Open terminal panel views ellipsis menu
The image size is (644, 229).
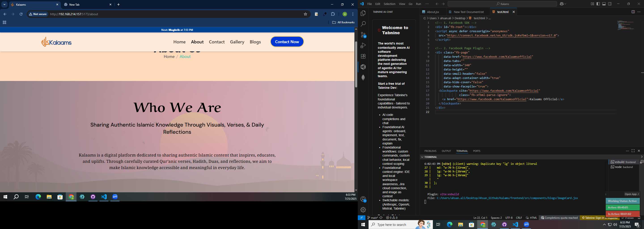627,151
